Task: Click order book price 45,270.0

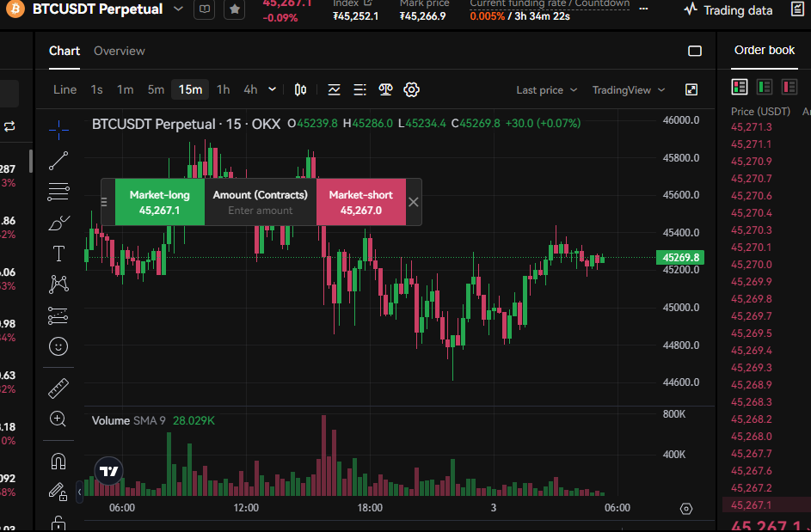Action: tap(751, 265)
